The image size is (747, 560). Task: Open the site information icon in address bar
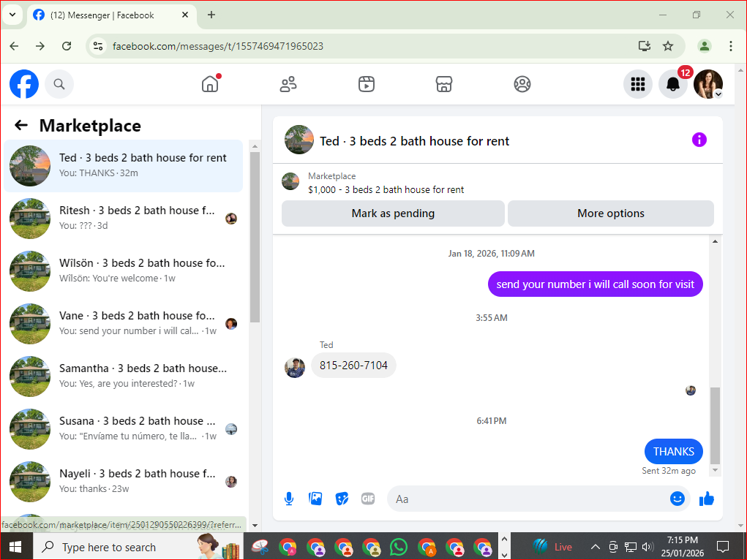[x=98, y=46]
